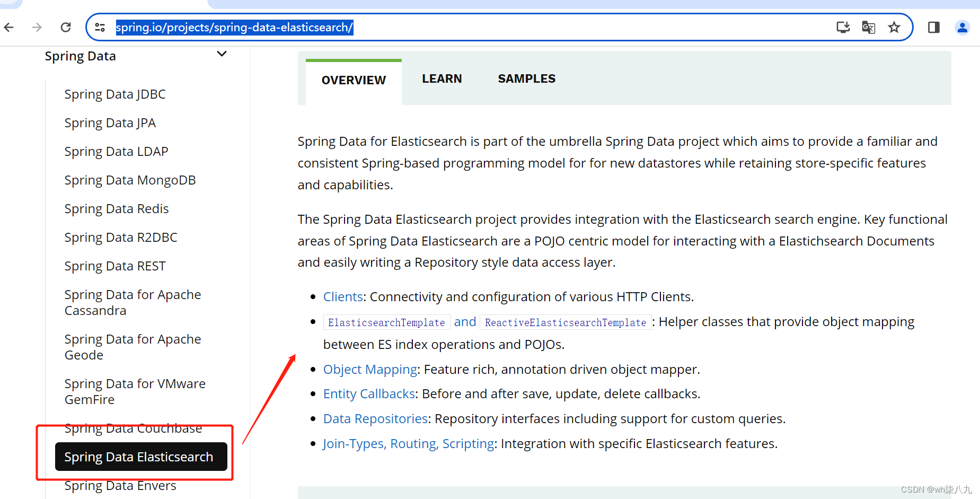
Task: Bookmark this page with star icon
Action: tap(894, 27)
